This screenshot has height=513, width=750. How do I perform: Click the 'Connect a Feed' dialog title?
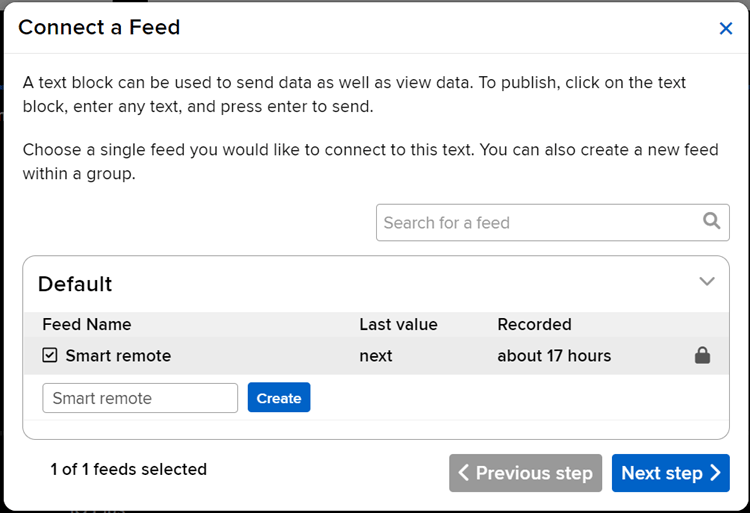(x=99, y=27)
